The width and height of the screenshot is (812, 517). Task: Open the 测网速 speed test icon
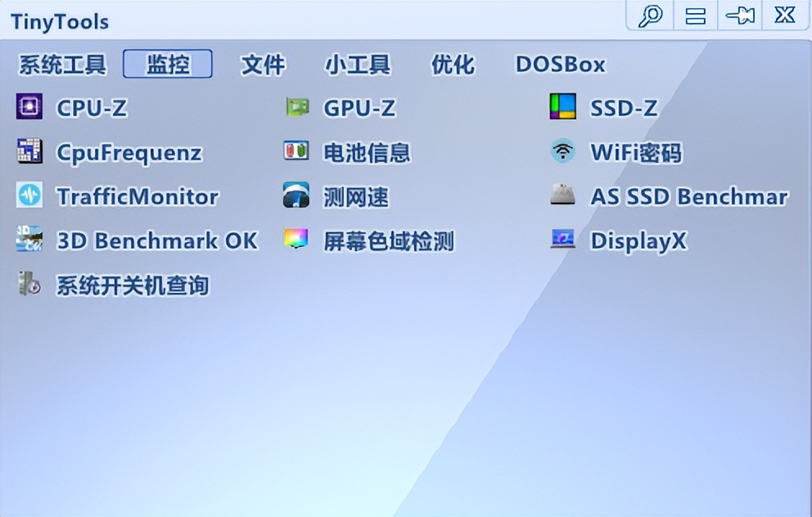pos(296,196)
